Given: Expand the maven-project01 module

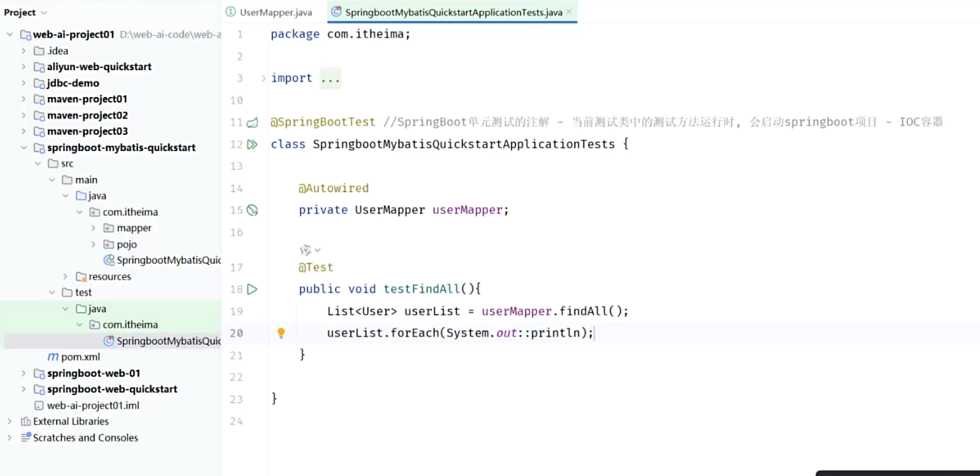Looking at the screenshot, I should [x=24, y=99].
